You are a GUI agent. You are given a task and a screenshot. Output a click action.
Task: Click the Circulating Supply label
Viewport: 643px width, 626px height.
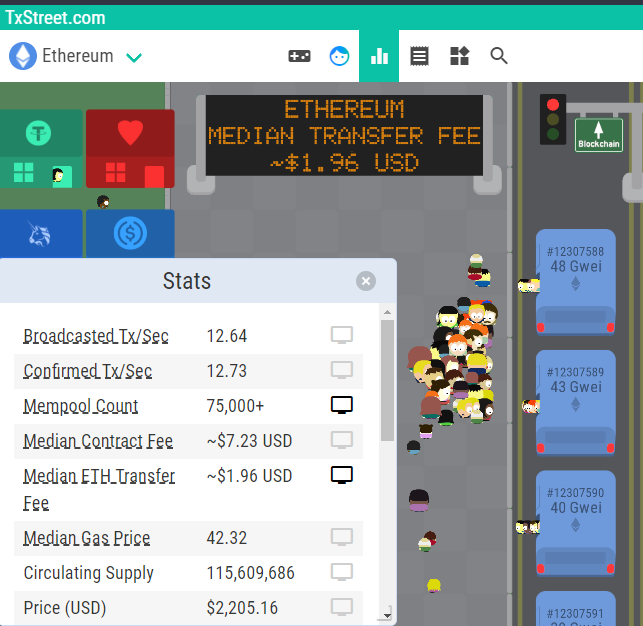pos(89,573)
